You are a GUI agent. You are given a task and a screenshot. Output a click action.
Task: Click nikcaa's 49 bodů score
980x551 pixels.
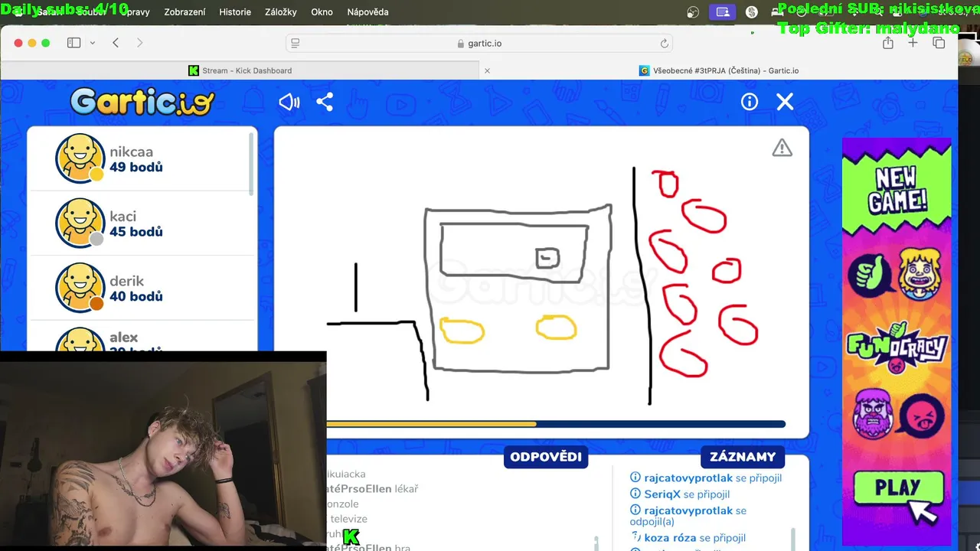[136, 167]
